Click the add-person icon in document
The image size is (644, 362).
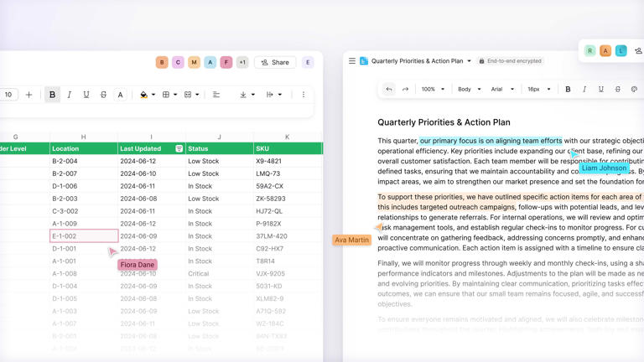[638, 51]
